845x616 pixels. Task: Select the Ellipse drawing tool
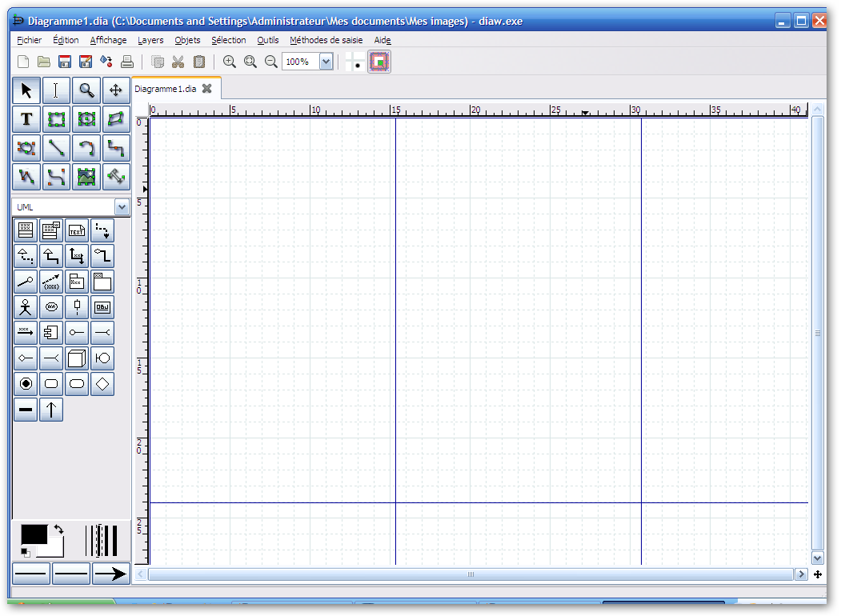(x=86, y=119)
